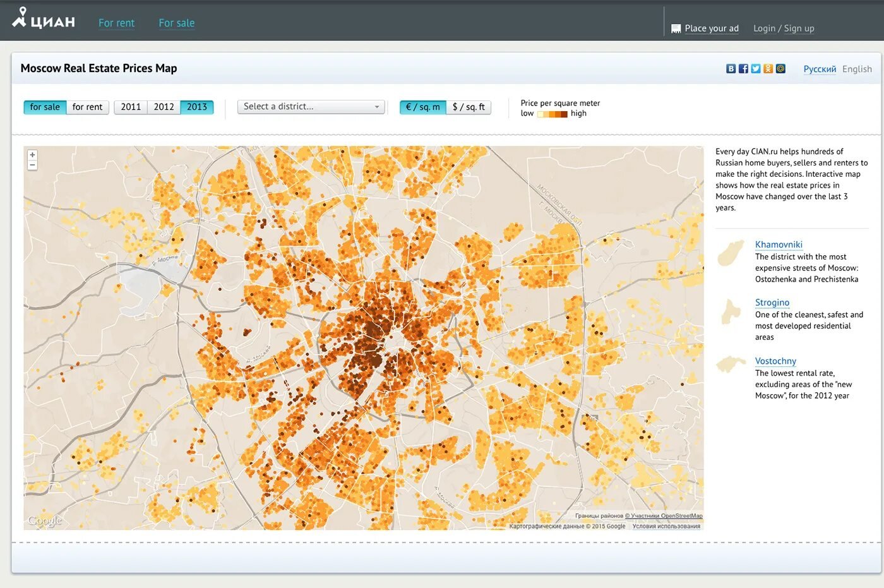Open the 'Select a district...' dropdown

pyautogui.click(x=311, y=107)
